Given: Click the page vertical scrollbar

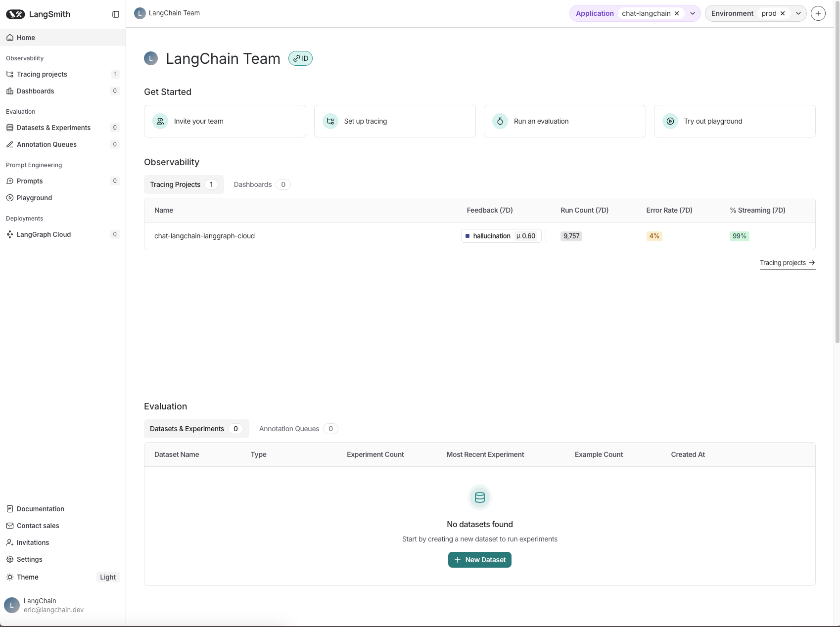Looking at the screenshot, I should pos(837,173).
